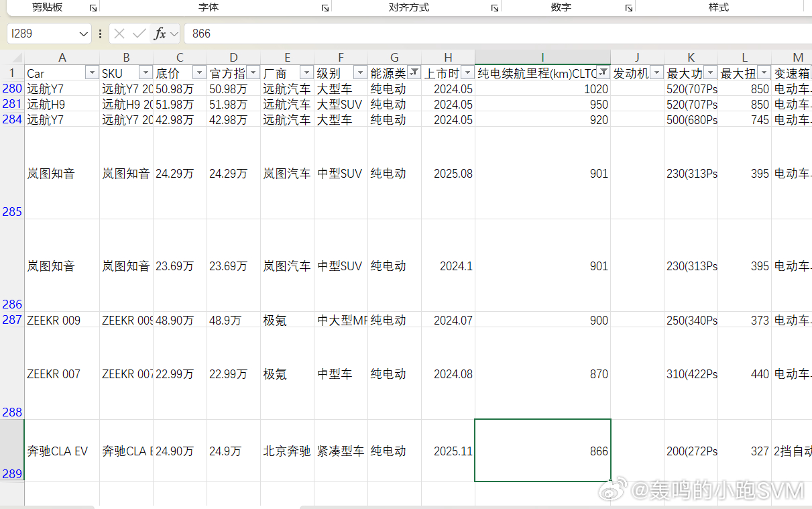The height and width of the screenshot is (509, 812).
Task: Select the range cell showing 1020
Action: click(x=542, y=89)
